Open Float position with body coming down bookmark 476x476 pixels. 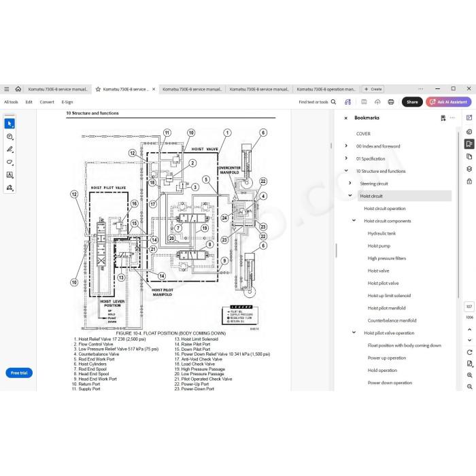coord(405,345)
